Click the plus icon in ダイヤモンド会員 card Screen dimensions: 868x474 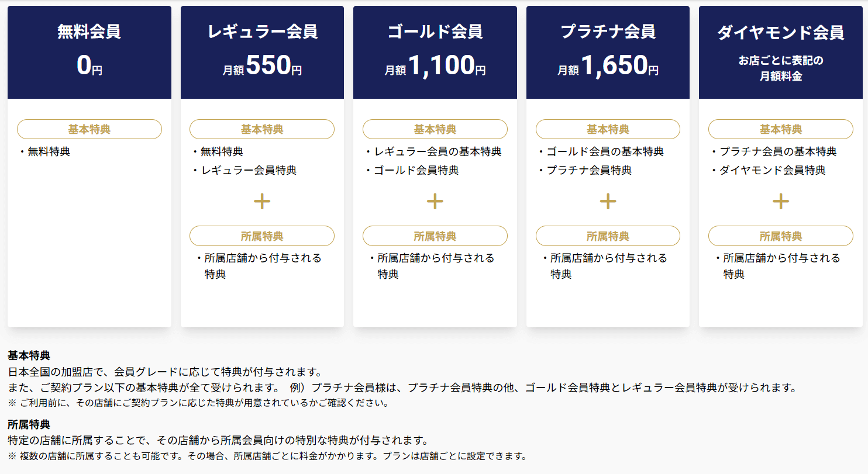point(780,202)
